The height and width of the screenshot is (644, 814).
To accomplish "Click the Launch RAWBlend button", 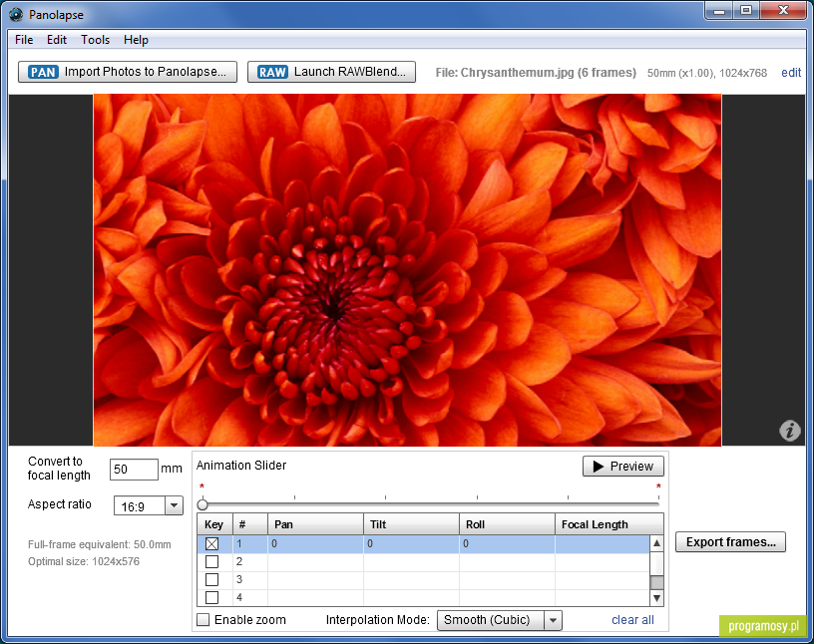I will click(x=332, y=72).
